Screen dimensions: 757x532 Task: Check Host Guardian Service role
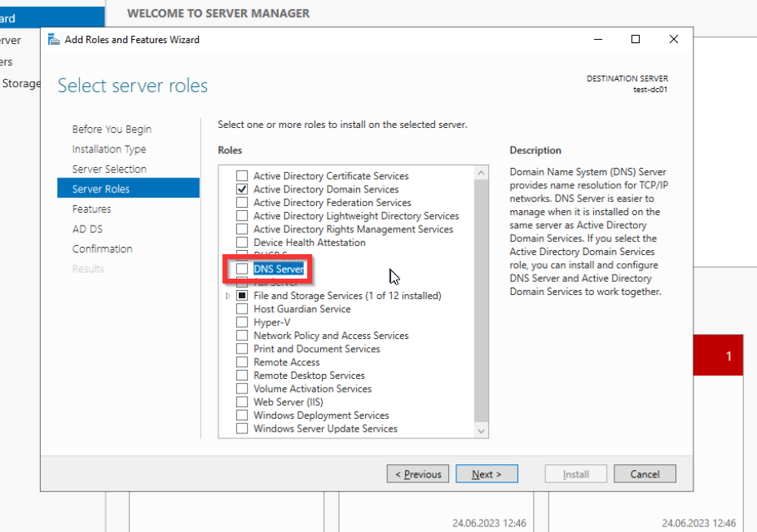point(242,309)
